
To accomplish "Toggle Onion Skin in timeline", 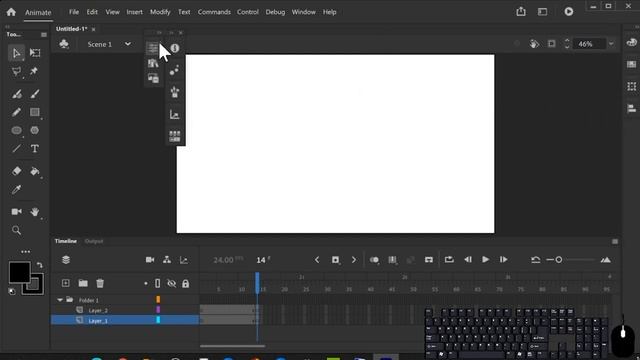I will pos(374,260).
